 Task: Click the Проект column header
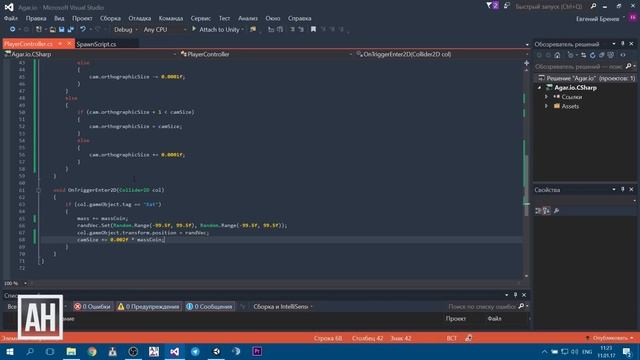(456, 319)
